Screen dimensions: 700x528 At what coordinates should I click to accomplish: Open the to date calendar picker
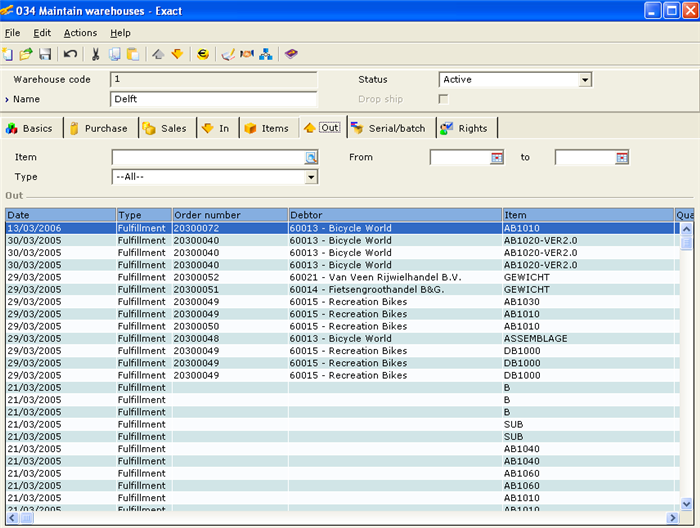(622, 157)
